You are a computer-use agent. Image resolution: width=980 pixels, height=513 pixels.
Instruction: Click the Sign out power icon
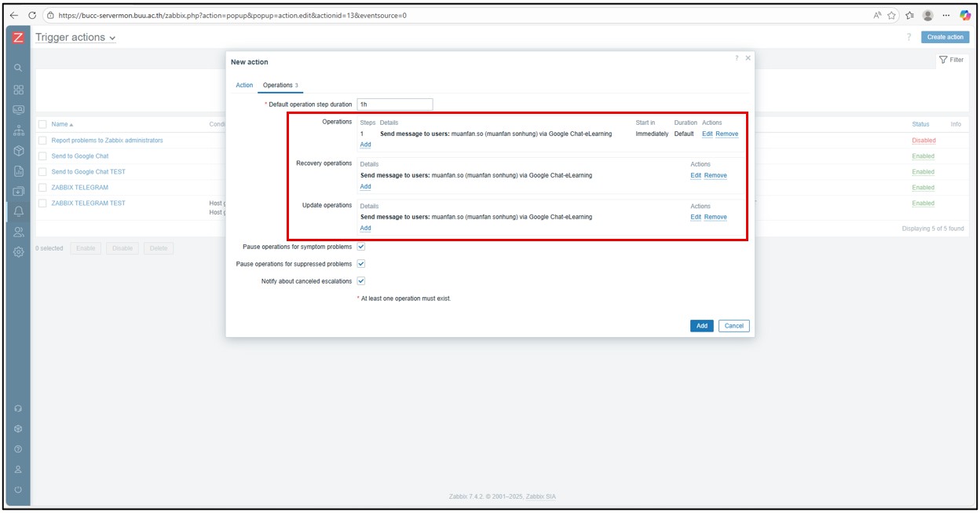tap(19, 490)
